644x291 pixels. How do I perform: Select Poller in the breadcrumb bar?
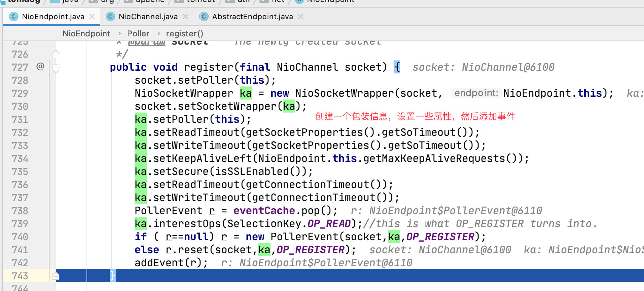tap(138, 34)
